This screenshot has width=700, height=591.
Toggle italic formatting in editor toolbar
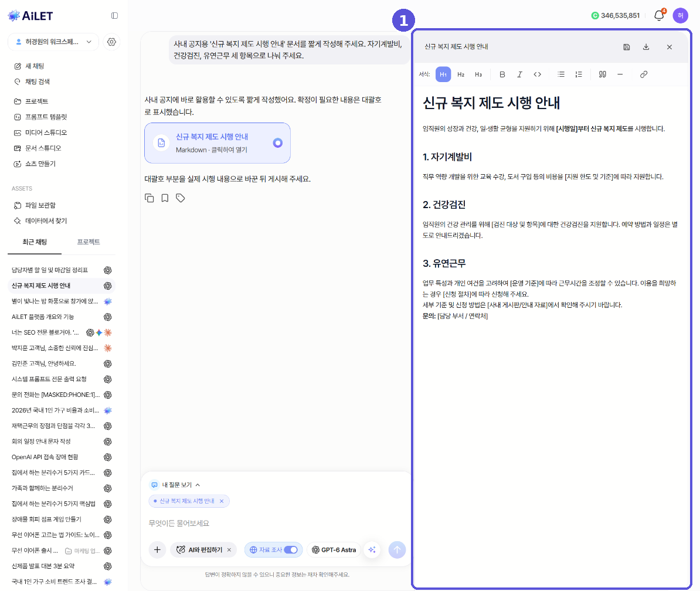click(519, 74)
